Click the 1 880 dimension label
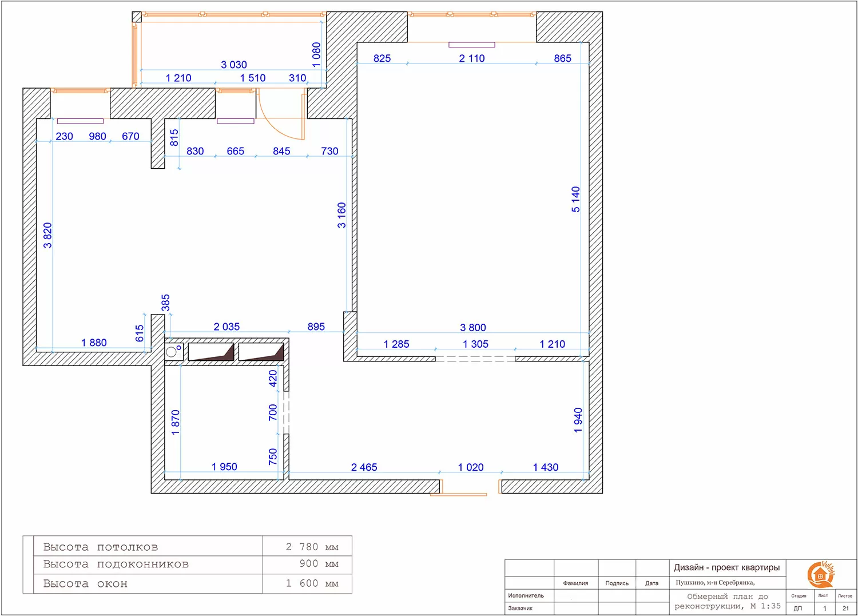This screenshot has height=616, width=858. pos(94,343)
